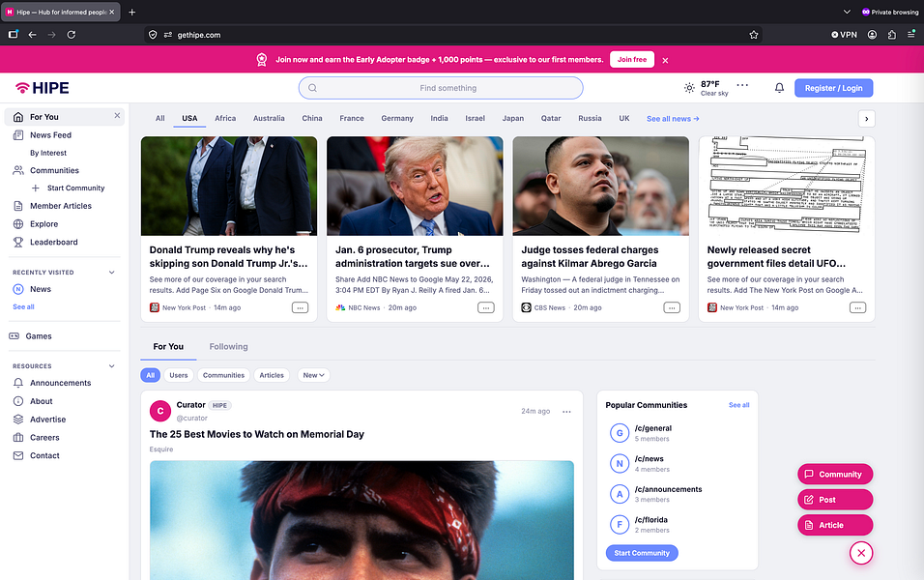Open the notifications bell
924x580 pixels.
(x=779, y=88)
